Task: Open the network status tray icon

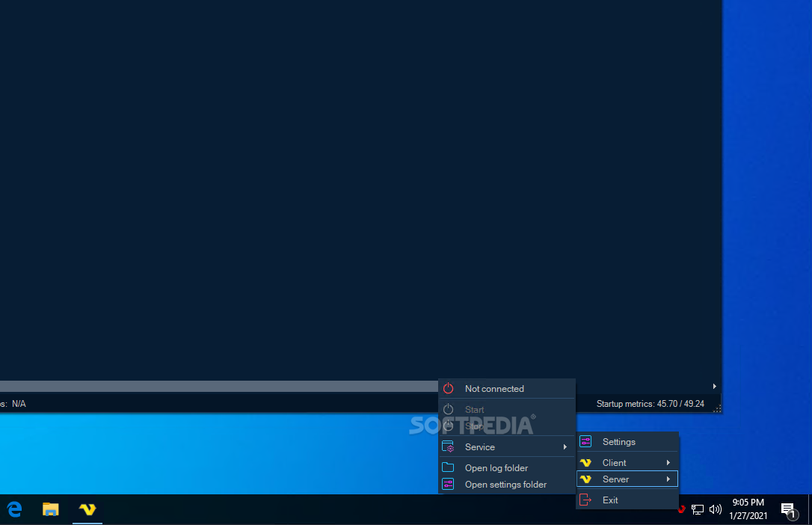Action: 698,509
